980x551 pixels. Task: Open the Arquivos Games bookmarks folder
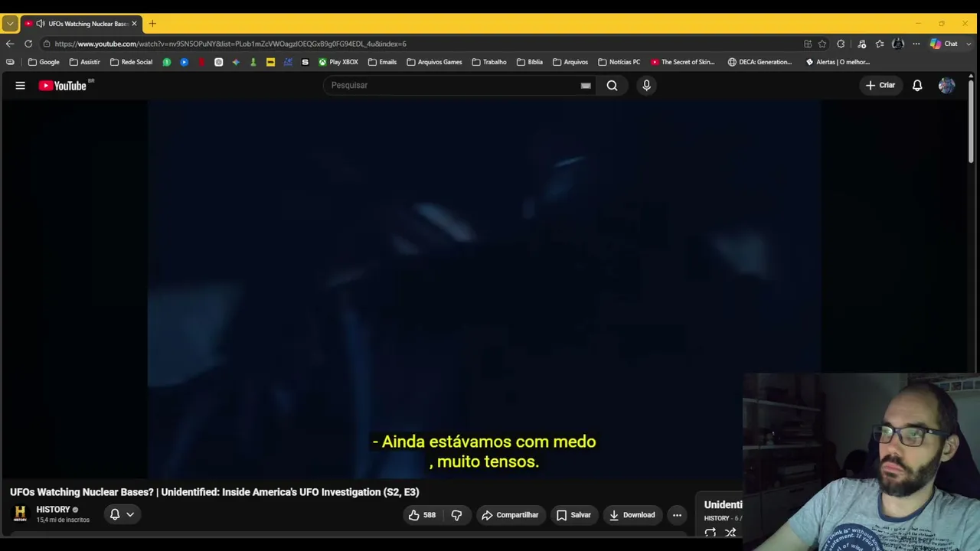[x=434, y=62]
